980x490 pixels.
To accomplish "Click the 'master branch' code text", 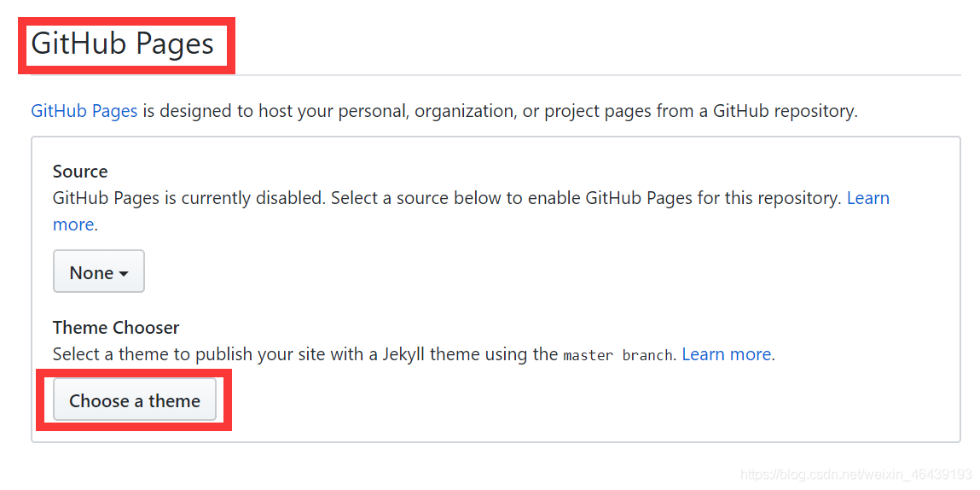I will point(618,355).
